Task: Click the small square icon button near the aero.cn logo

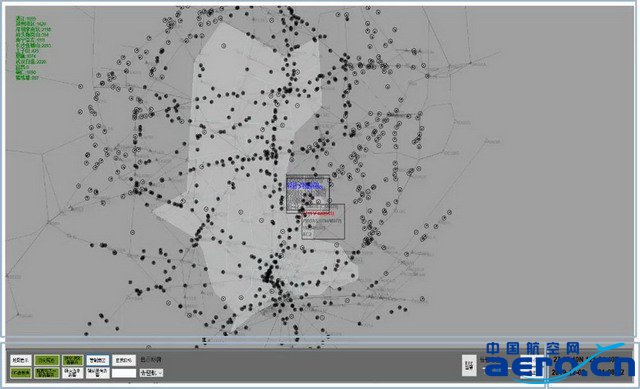Action: [469, 365]
